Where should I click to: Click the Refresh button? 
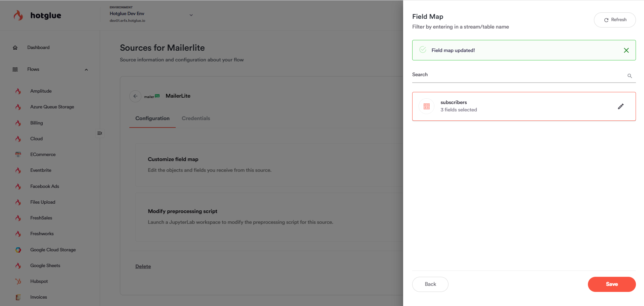pyautogui.click(x=614, y=20)
